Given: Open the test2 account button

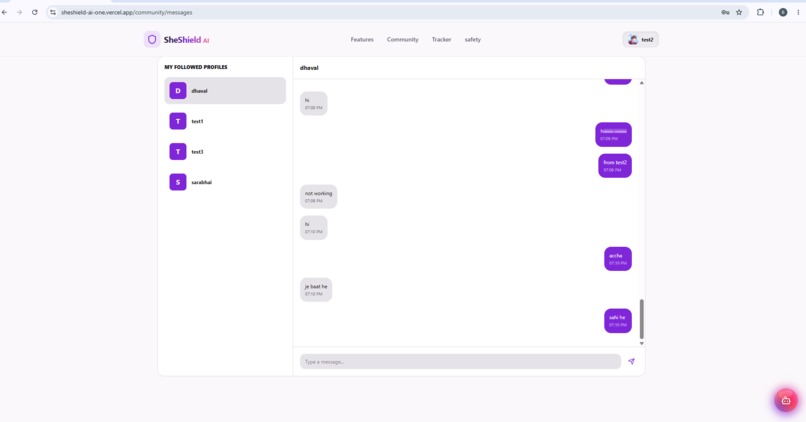Looking at the screenshot, I should [640, 40].
